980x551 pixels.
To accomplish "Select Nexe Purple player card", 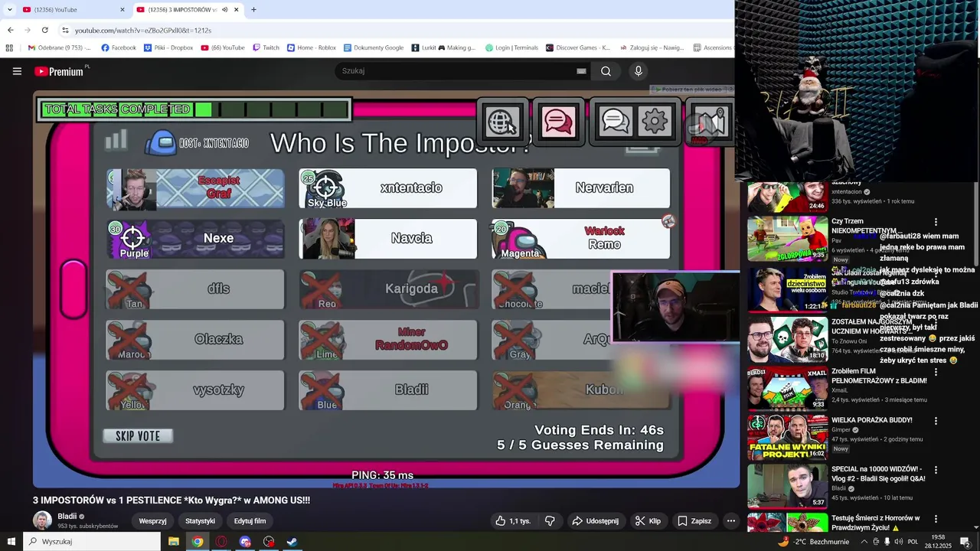I will pyautogui.click(x=195, y=239).
